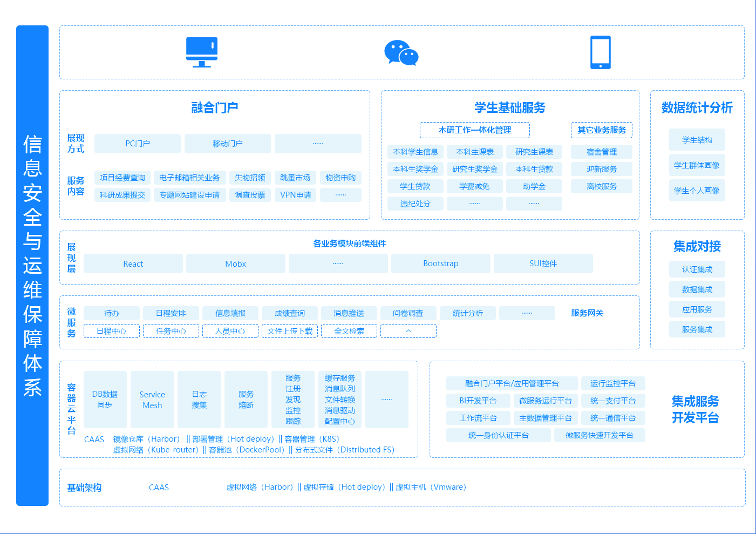Click the mobile phone icon
This screenshot has width=756, height=534.
[601, 52]
